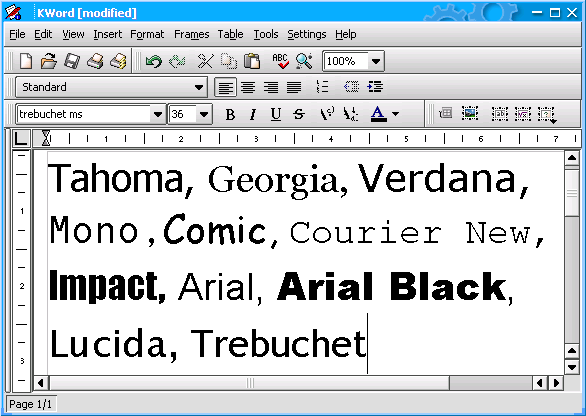
Task: Open the Help menu
Action: tap(346, 34)
